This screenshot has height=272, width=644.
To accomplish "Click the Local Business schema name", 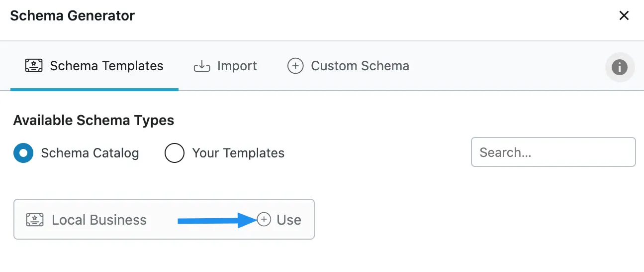I will click(99, 220).
